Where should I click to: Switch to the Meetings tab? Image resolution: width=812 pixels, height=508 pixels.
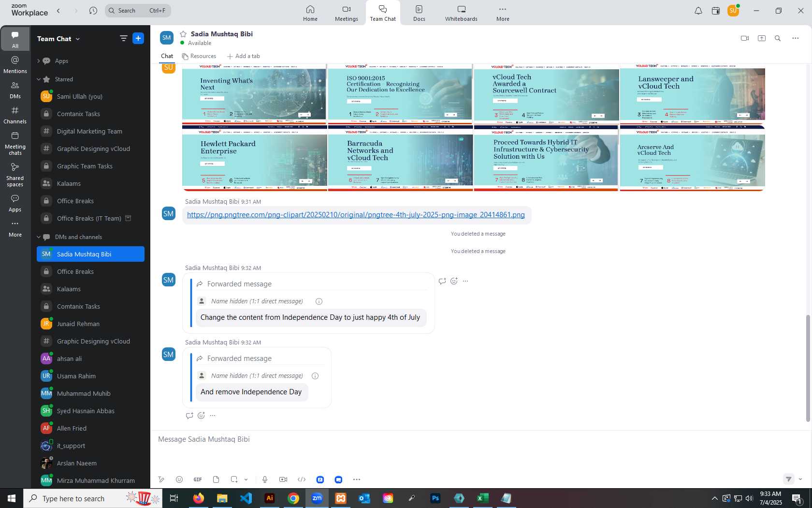coord(347,13)
